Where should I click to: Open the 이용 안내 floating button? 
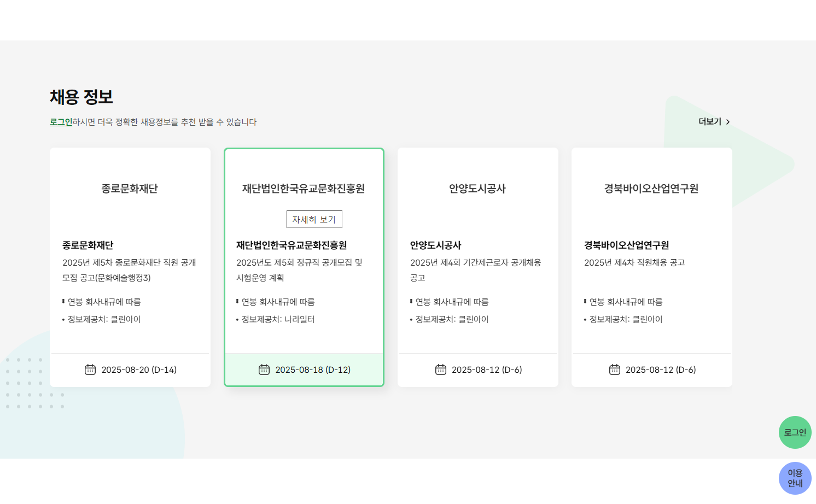coord(795,478)
